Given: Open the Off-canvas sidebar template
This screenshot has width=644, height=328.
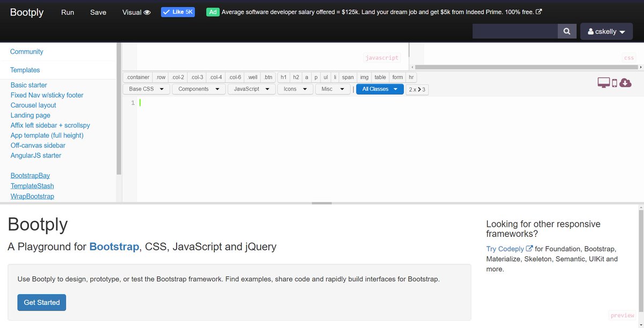Looking at the screenshot, I should [x=38, y=145].
